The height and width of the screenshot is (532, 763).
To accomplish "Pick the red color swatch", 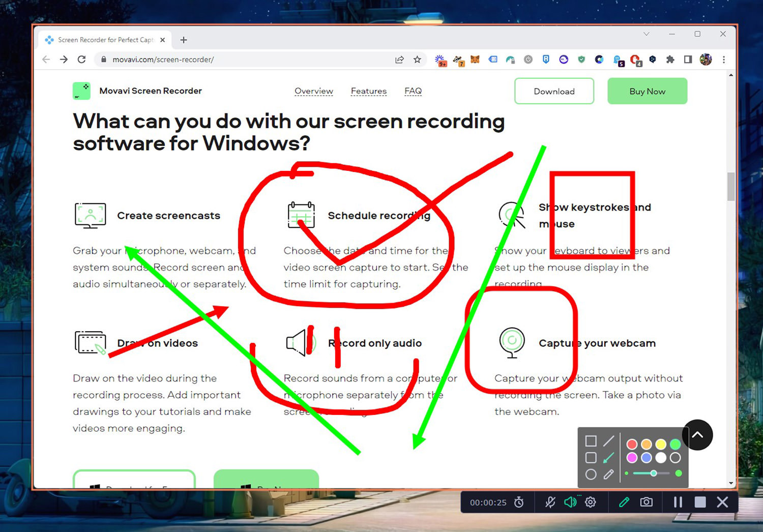I will tap(632, 445).
